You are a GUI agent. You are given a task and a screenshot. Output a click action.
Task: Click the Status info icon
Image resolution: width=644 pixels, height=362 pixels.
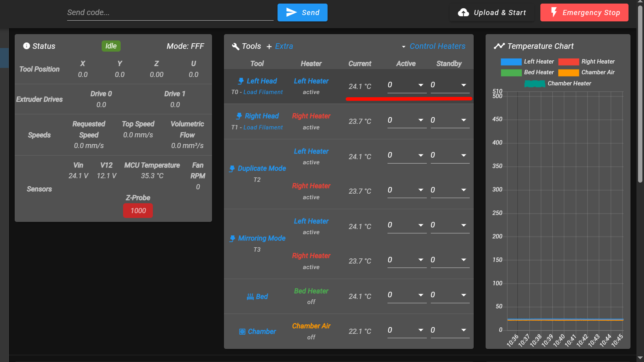[27, 46]
